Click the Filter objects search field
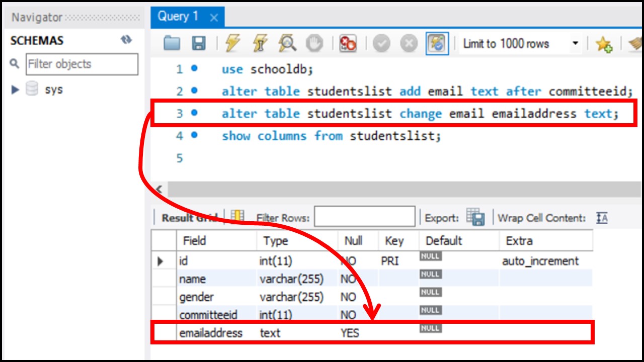This screenshot has width=644, height=362. pos(82,64)
